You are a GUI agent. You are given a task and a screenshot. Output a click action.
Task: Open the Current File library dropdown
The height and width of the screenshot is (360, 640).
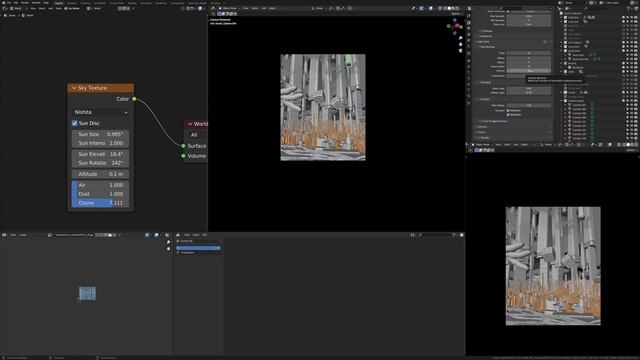(199, 241)
